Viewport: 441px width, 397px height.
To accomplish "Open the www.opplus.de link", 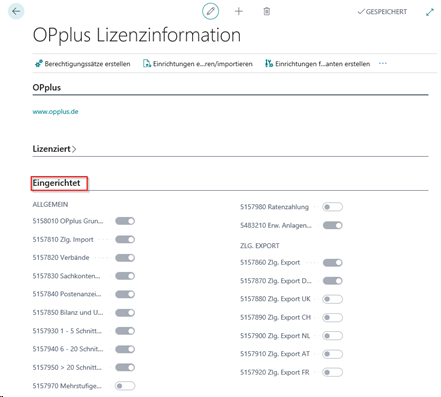I will tap(55, 112).
